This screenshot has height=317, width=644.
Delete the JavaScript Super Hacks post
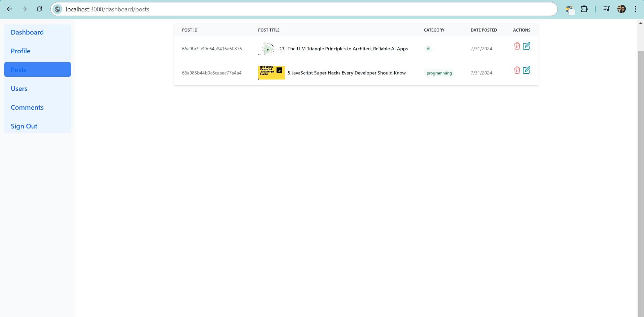517,70
